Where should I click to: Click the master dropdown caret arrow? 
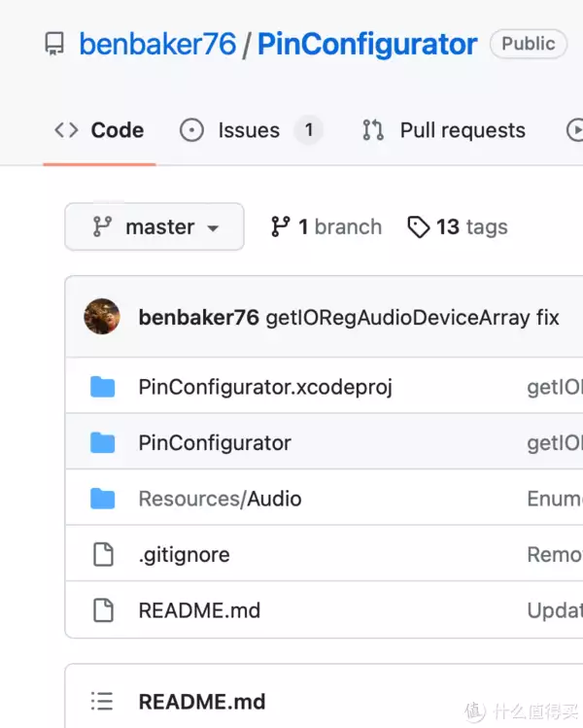(x=213, y=228)
